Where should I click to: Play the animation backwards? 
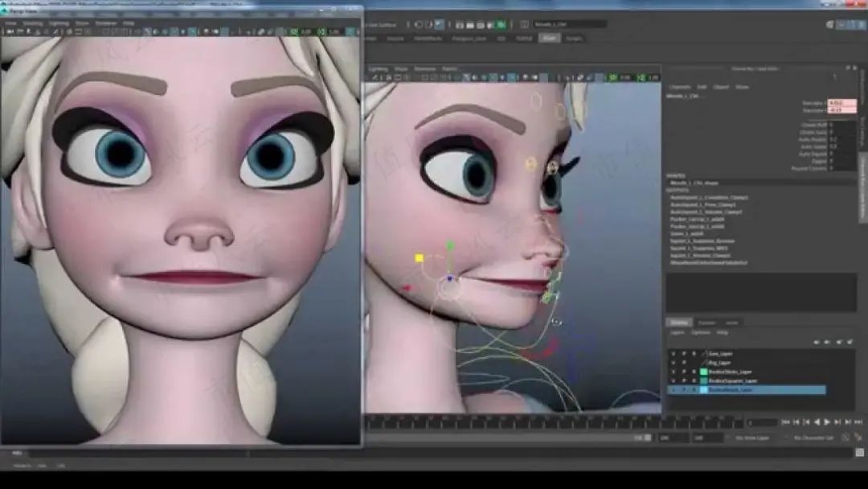point(817,422)
